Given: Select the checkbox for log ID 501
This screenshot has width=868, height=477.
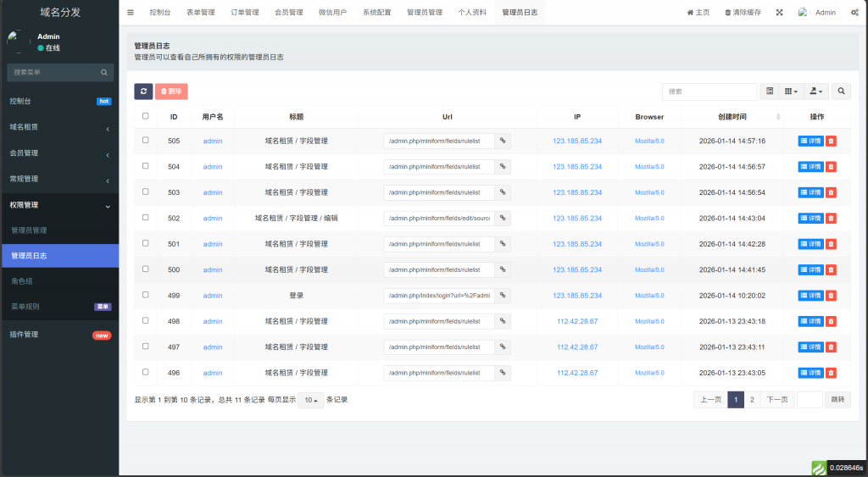Looking at the screenshot, I should tap(146, 243).
